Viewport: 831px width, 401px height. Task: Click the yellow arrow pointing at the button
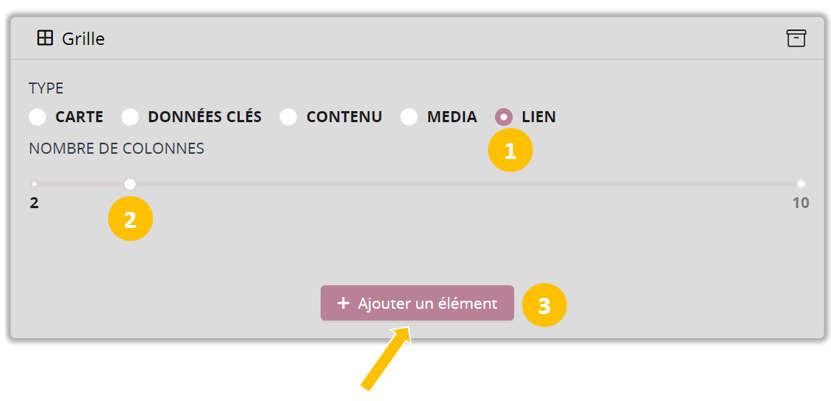pyautogui.click(x=386, y=359)
